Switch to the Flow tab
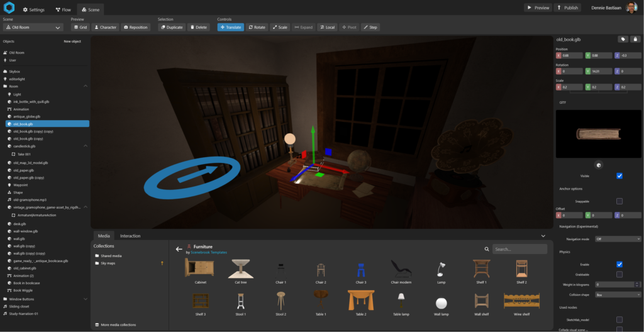The width and height of the screenshot is (644, 332). click(x=63, y=10)
